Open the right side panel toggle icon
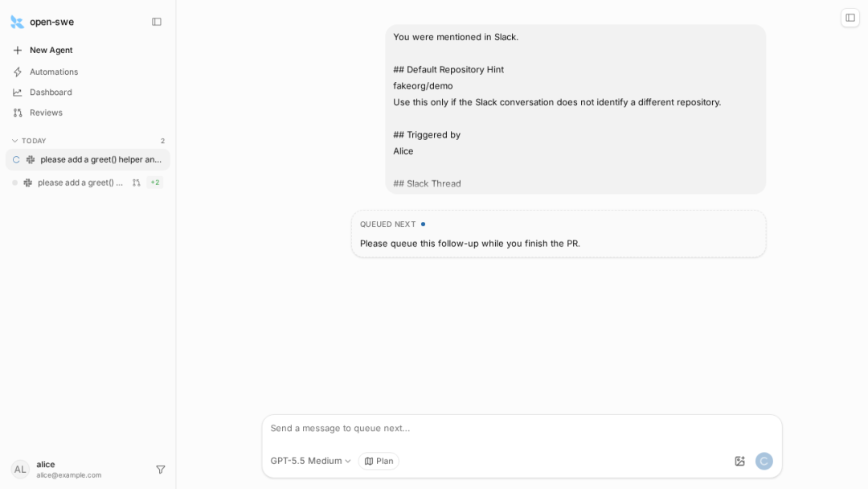Screen dimensions: 868x489 [850, 18]
